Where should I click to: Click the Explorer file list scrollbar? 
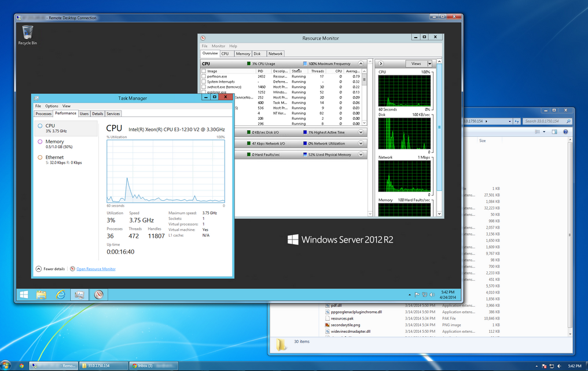pyautogui.click(x=570, y=236)
